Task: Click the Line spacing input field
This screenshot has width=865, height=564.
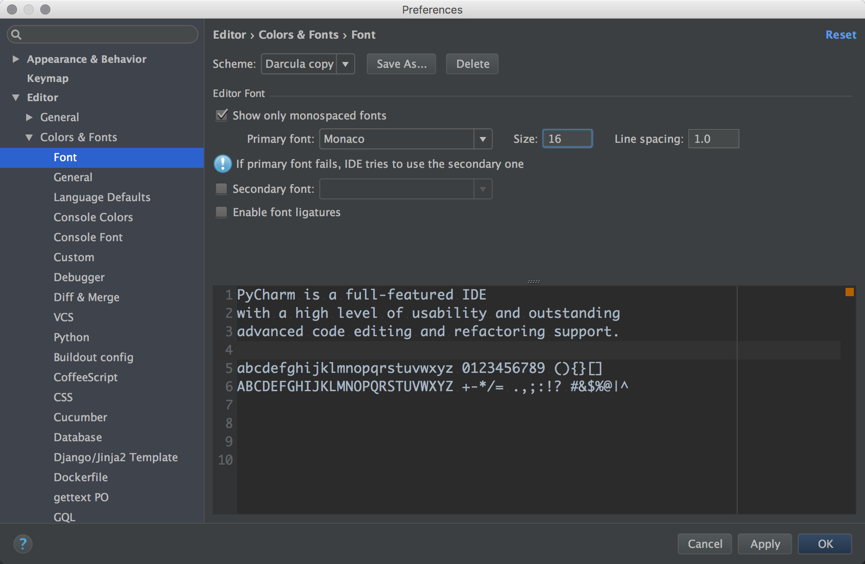Action: pyautogui.click(x=713, y=139)
